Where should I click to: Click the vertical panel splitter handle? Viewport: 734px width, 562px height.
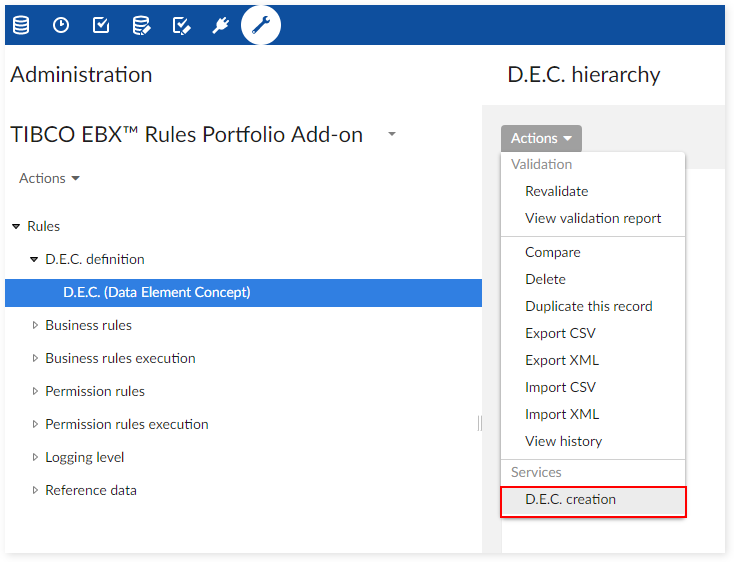click(480, 424)
